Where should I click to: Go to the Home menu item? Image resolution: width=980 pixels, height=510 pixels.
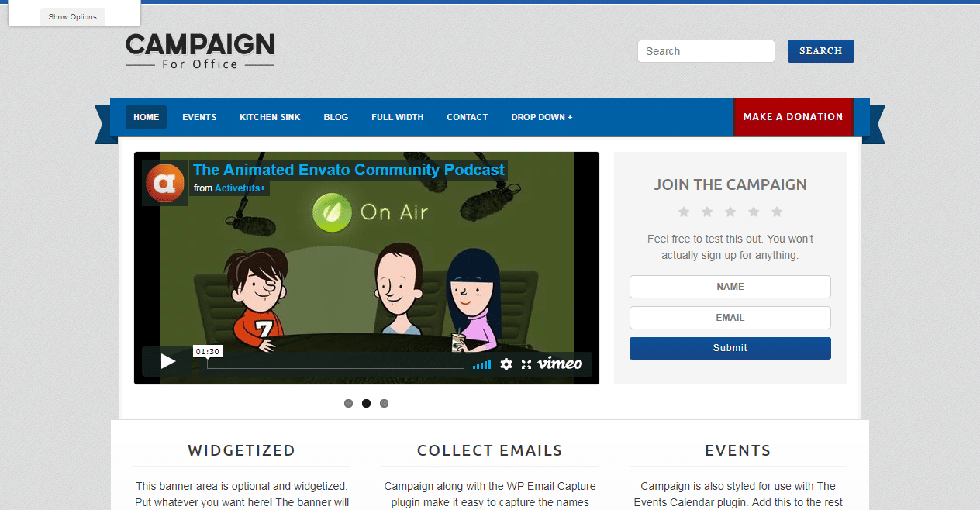click(146, 117)
